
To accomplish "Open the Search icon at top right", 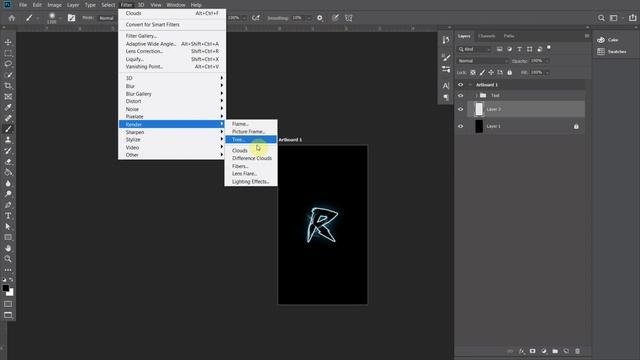I will (601, 18).
